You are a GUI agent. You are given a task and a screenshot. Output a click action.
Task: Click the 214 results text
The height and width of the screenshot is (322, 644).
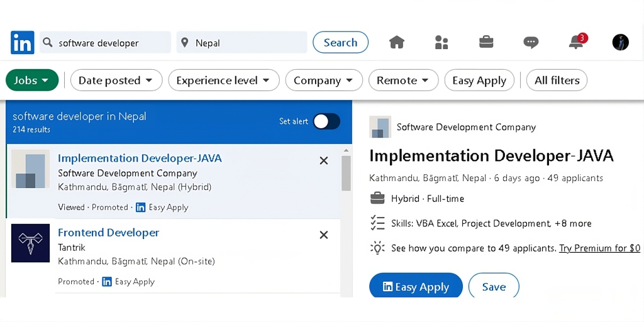[31, 130]
